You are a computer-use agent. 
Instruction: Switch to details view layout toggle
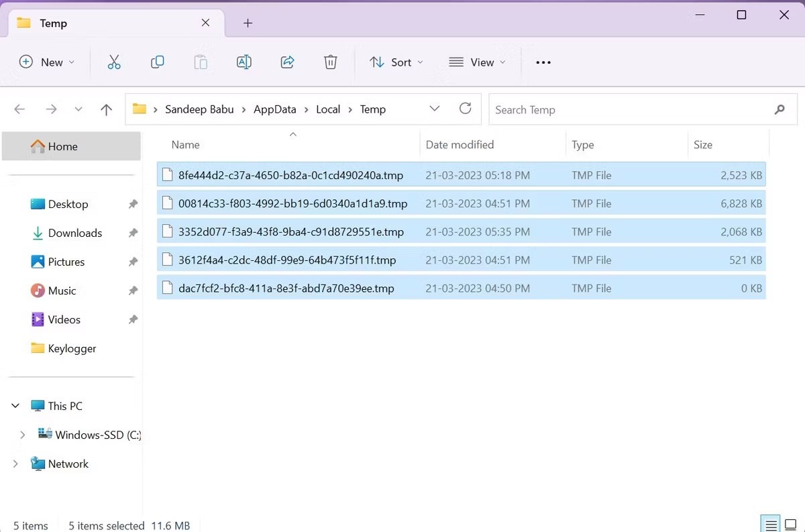point(771,525)
